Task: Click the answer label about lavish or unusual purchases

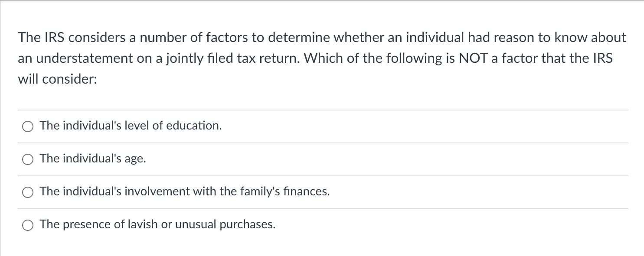Action: [158, 224]
